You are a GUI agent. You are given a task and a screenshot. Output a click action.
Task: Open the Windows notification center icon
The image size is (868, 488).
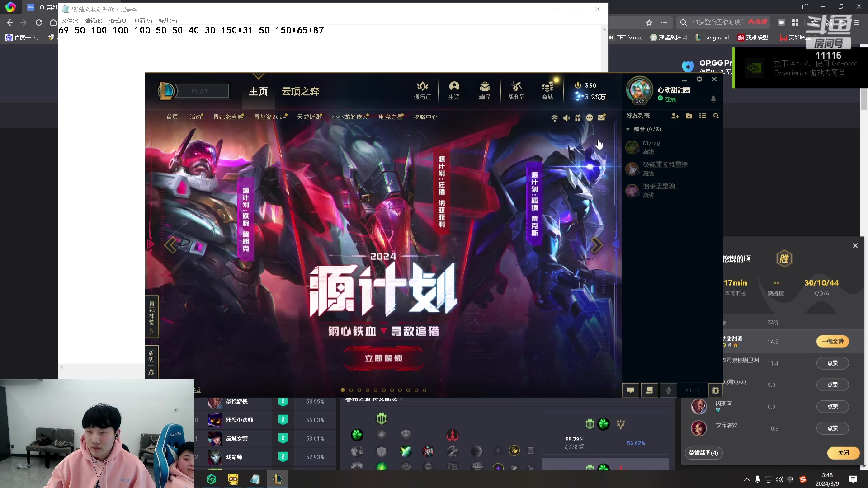pos(853,479)
